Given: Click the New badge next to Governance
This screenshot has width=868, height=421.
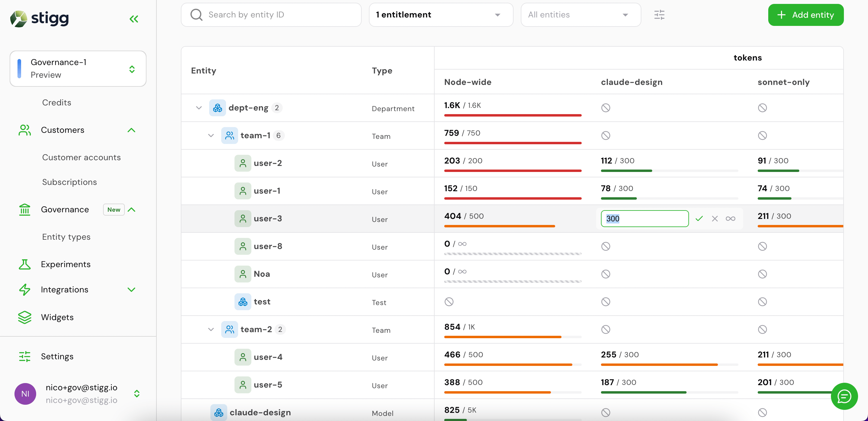Looking at the screenshot, I should pos(114,210).
